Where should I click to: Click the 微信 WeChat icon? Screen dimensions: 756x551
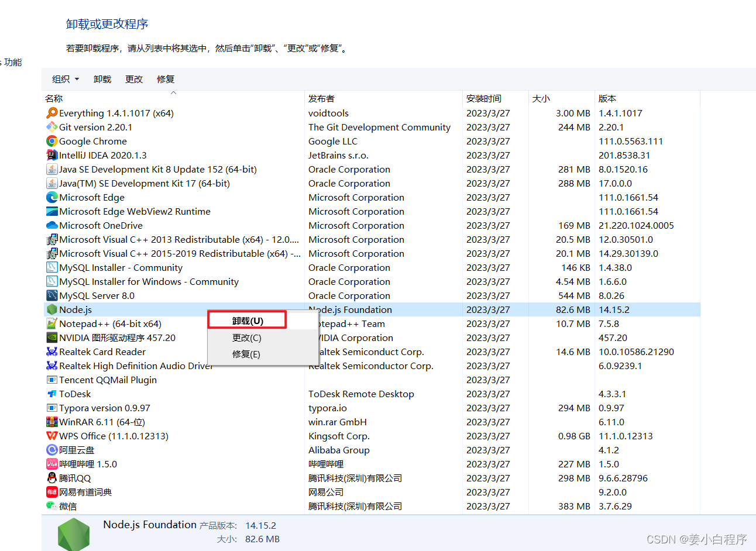pyautogui.click(x=52, y=506)
